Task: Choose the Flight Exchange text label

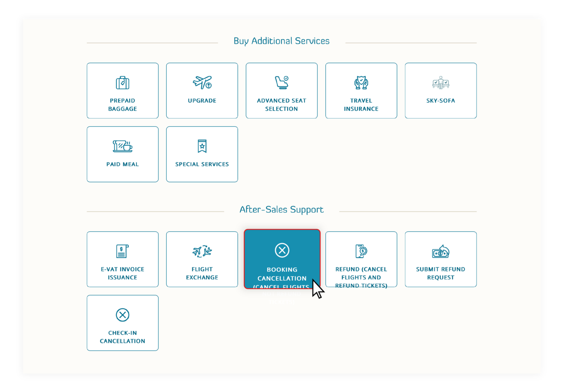Action: click(202, 273)
